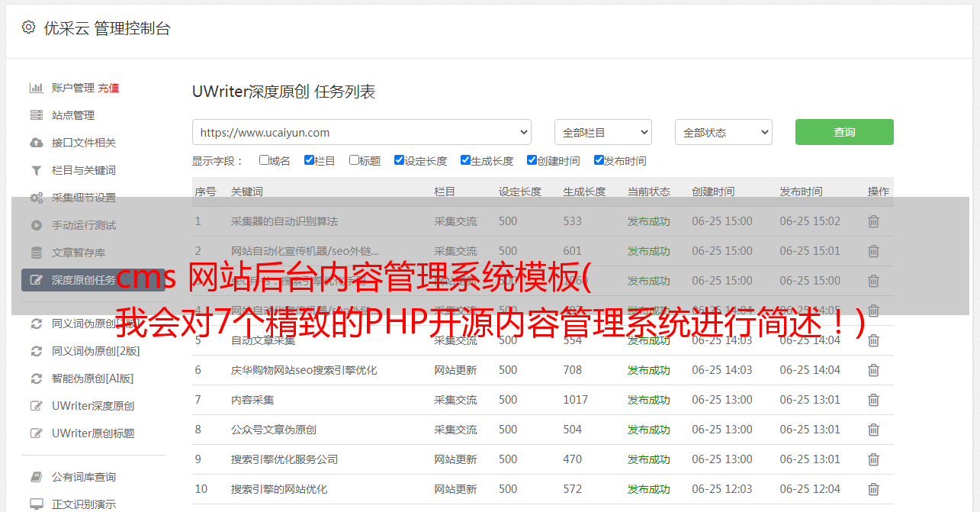Open 接口文件相关 in sidebar
This screenshot has height=512, width=980.
pyautogui.click(x=84, y=143)
